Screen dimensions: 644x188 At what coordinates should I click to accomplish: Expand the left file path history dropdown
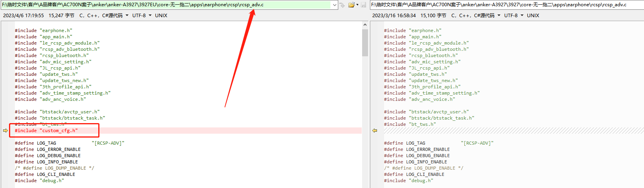(335, 5)
